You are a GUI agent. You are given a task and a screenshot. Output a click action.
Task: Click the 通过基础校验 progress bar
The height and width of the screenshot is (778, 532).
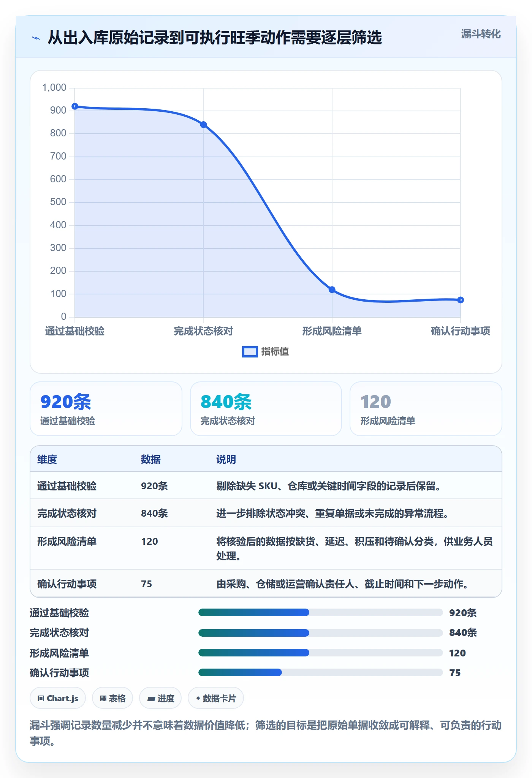click(x=320, y=612)
